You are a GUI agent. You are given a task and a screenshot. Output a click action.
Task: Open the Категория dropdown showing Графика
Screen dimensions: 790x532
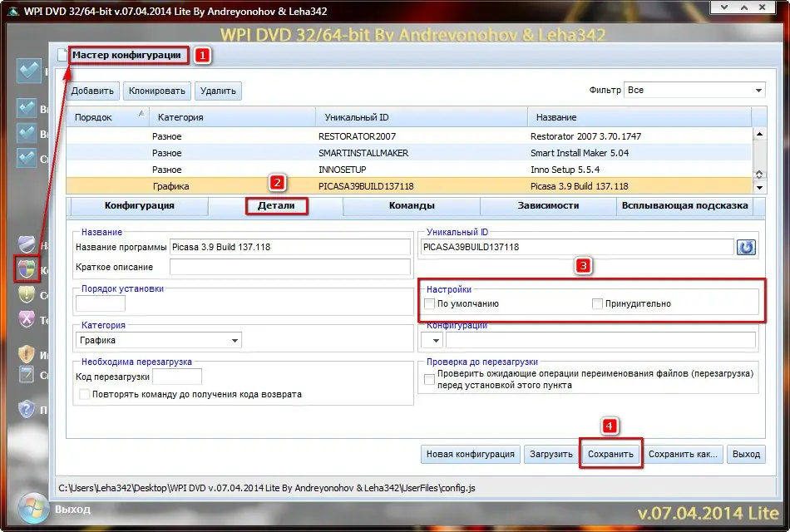(x=235, y=340)
